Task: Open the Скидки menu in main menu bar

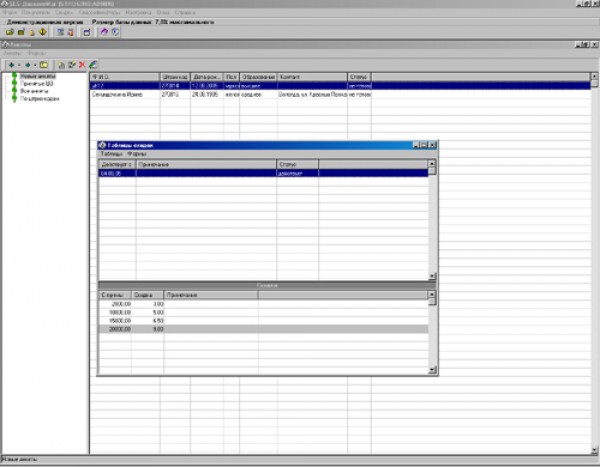Action: click(64, 13)
